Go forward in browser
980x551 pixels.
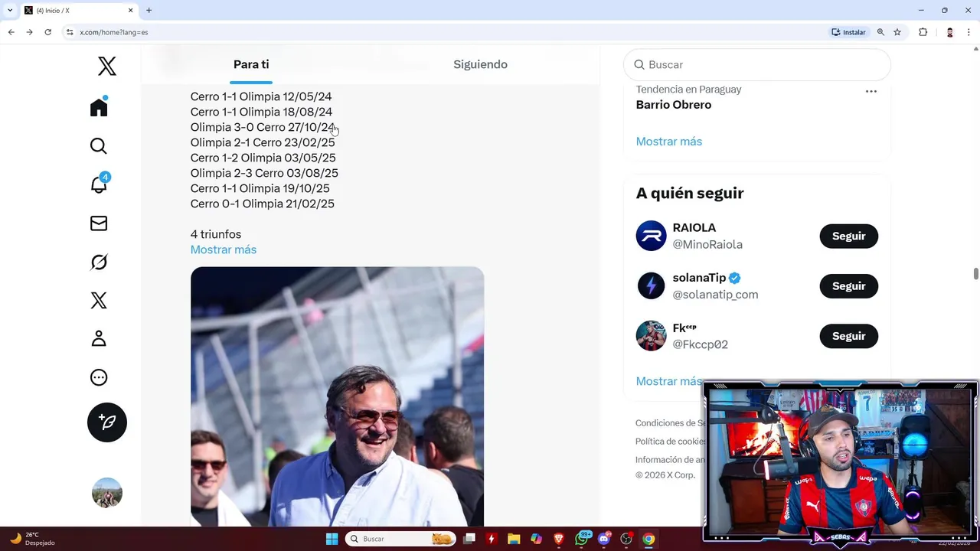click(29, 32)
